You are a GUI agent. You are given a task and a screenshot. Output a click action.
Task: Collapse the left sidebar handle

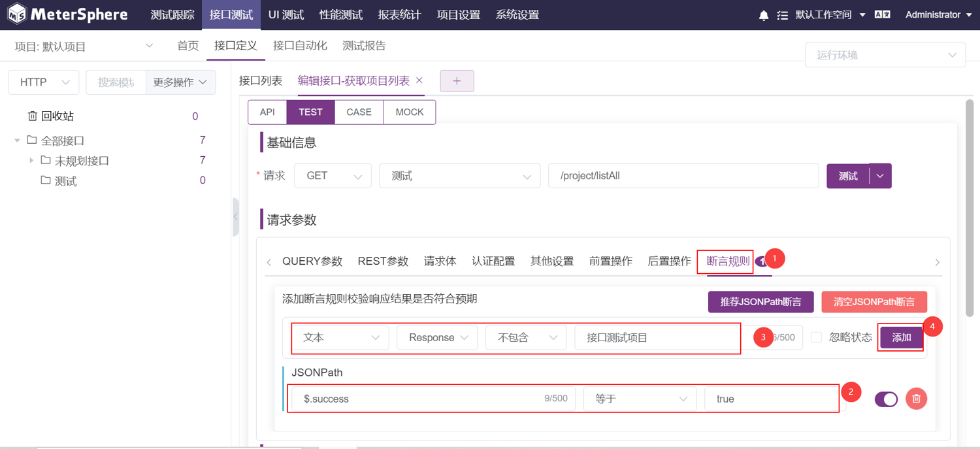236,216
